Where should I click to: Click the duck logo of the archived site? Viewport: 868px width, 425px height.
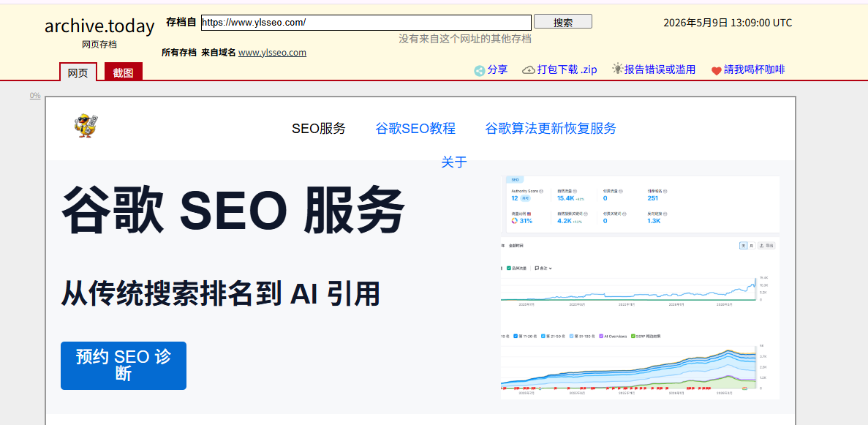pos(86,126)
